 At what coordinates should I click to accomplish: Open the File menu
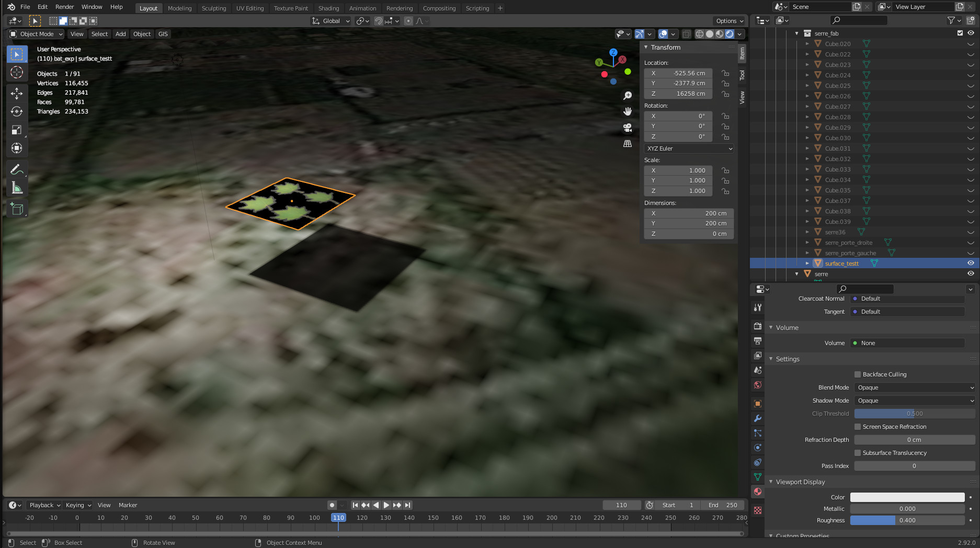[25, 7]
